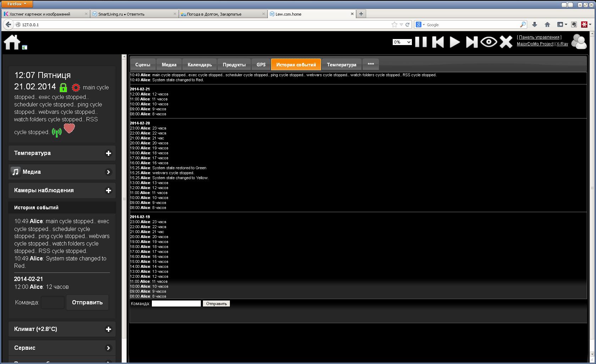The width and height of the screenshot is (596, 364).
Task: Skip to next track
Action: 471,42
